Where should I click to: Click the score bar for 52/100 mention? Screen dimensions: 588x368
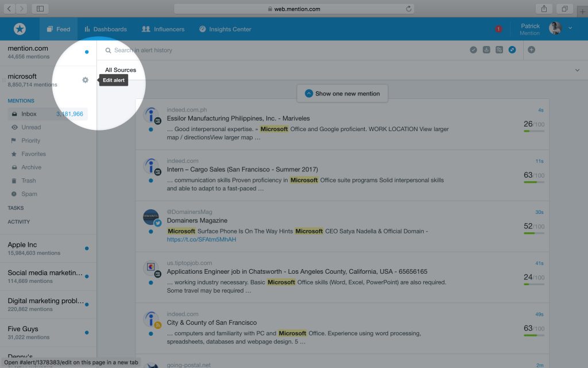[x=534, y=233]
